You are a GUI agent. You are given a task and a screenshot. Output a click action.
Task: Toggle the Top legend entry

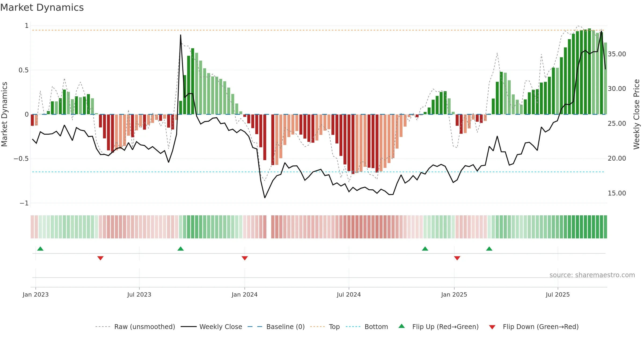pyautogui.click(x=325, y=327)
